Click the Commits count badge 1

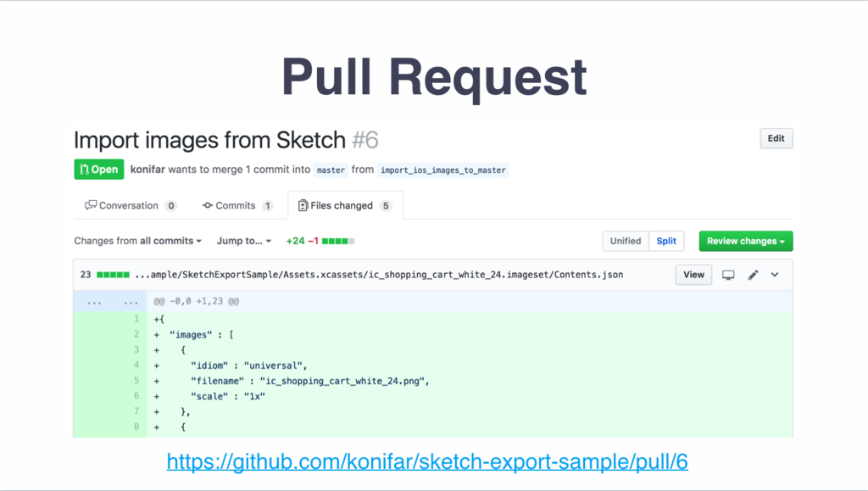tap(267, 206)
